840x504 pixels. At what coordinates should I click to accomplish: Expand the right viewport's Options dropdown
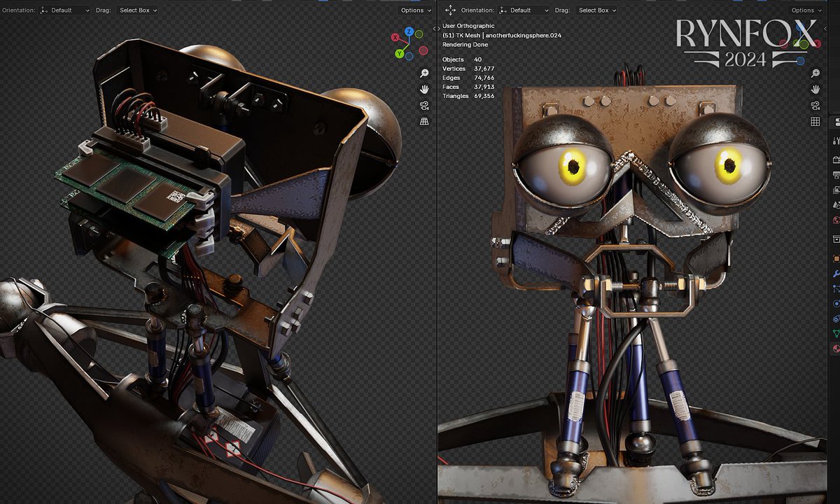coord(806,10)
